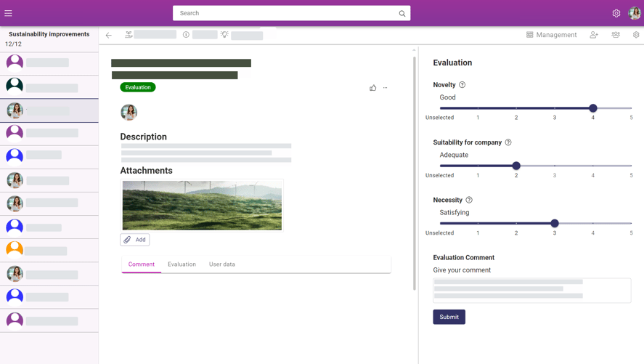Submit the evaluation
This screenshot has width=644, height=364.
tap(449, 317)
